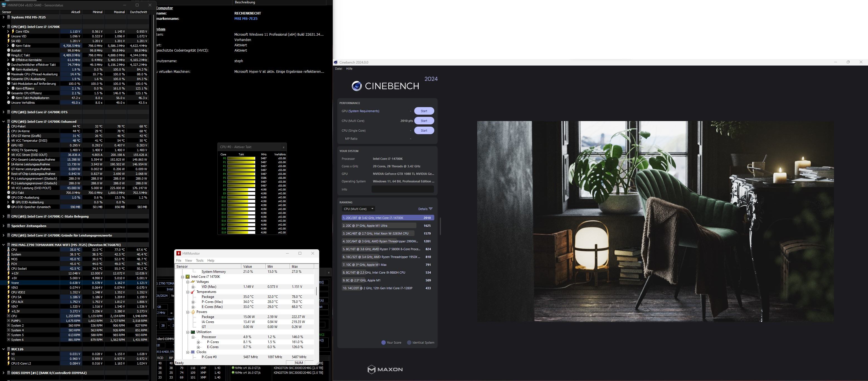Click the CPU E-Core L2 voltage icon
Image resolution: width=868 pixels, height=381 pixels.
pos(8,363)
